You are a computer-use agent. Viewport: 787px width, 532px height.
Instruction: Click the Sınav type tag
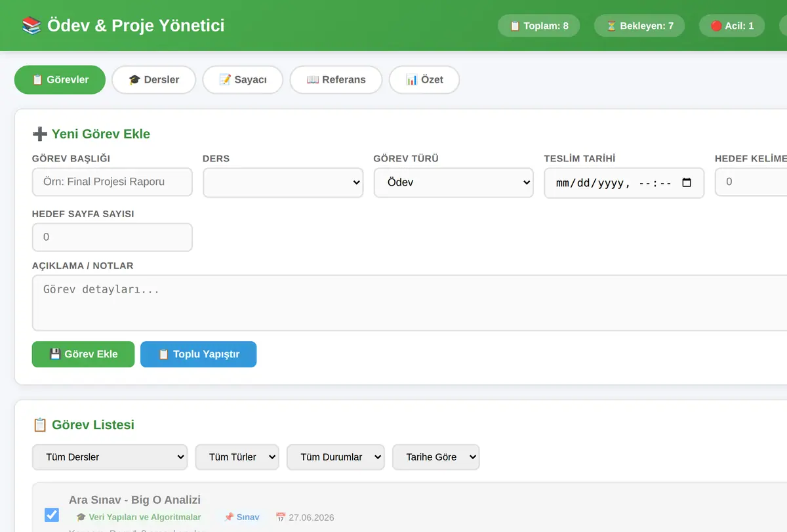click(241, 517)
